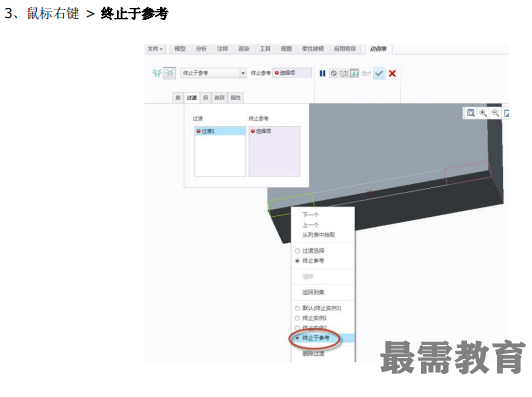Viewport: 532px width, 397px height.
Task: Switch to the 应用程序 ribbon tab
Action: [x=345, y=49]
